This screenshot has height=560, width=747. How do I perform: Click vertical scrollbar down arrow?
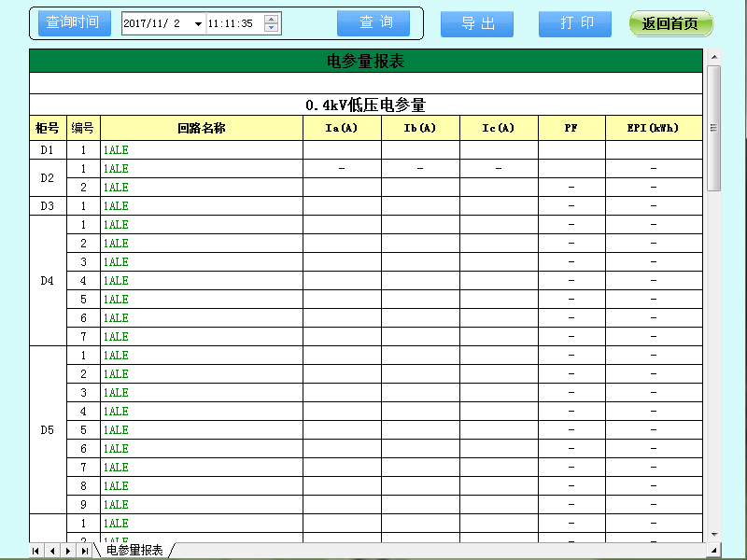pyautogui.click(x=713, y=535)
